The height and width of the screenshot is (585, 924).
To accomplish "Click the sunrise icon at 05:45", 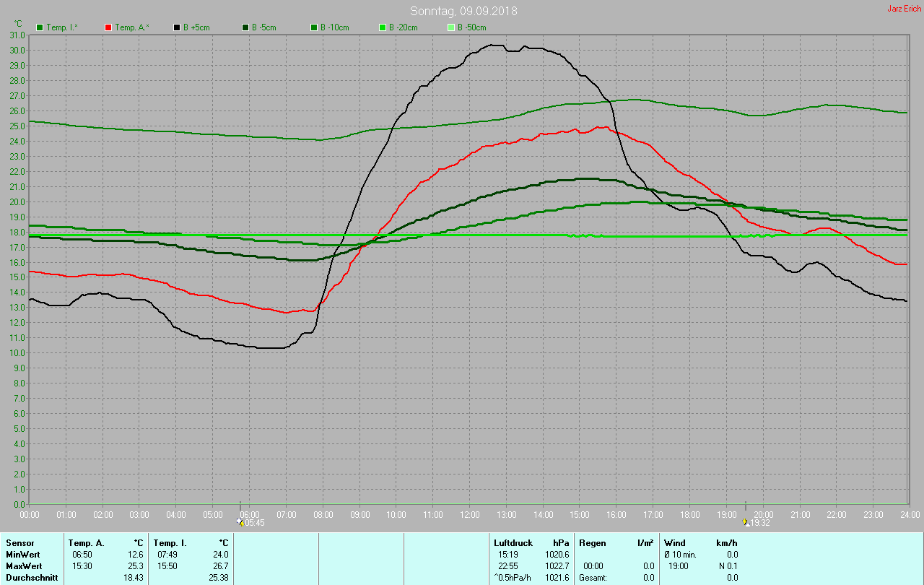I will 240,521.
